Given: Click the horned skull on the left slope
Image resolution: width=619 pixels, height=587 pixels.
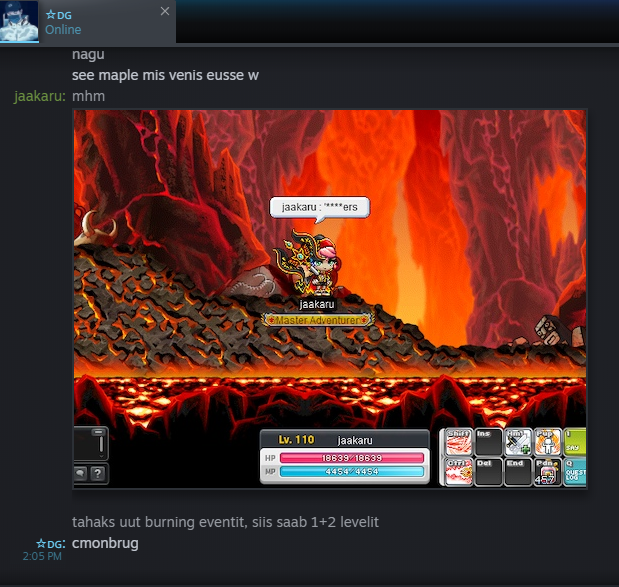Looking at the screenshot, I should pyautogui.click(x=94, y=227).
